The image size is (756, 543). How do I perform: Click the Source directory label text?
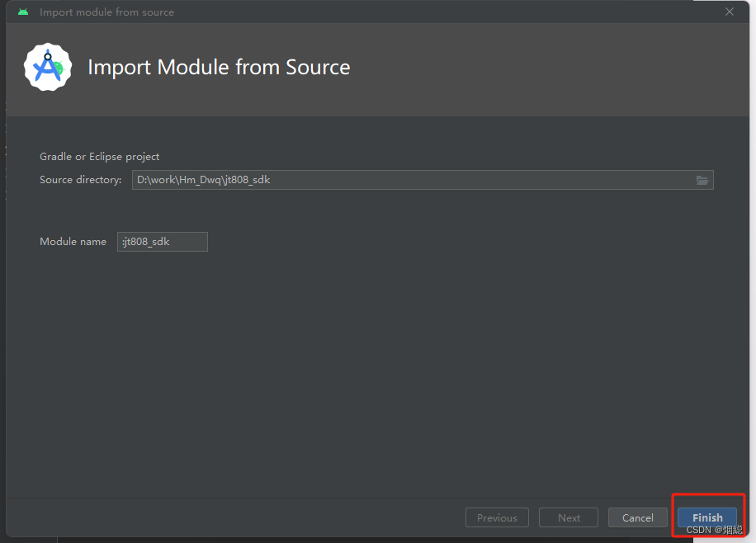click(x=80, y=180)
